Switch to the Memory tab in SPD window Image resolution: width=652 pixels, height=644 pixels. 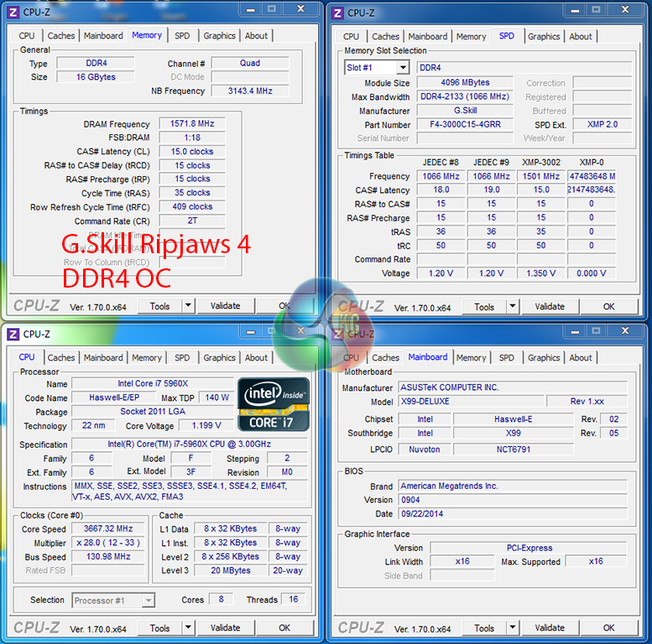point(471,37)
